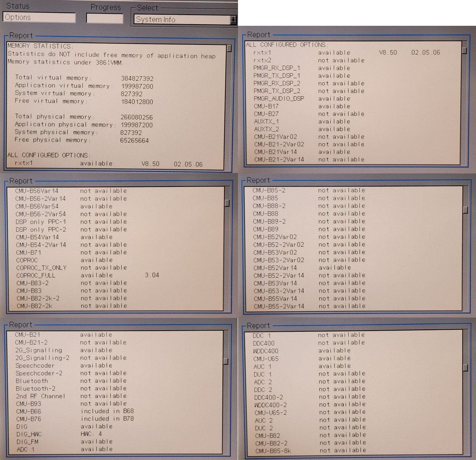
Task: Select the CMU-B82-2k-2 option row
Action: [72, 298]
